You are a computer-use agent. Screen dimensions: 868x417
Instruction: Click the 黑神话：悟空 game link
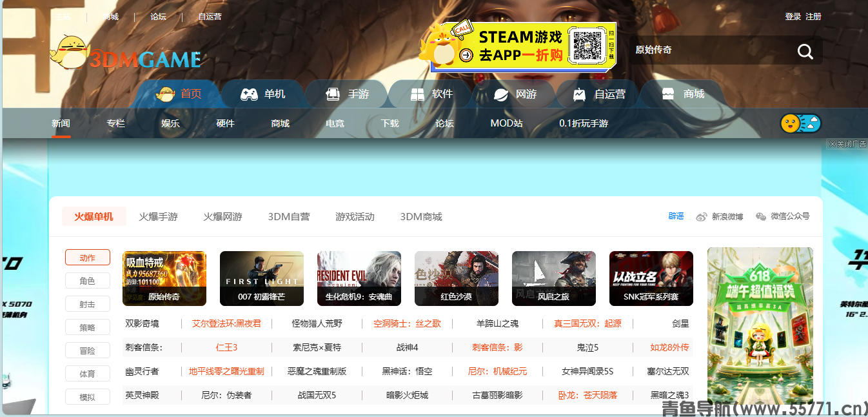(407, 371)
